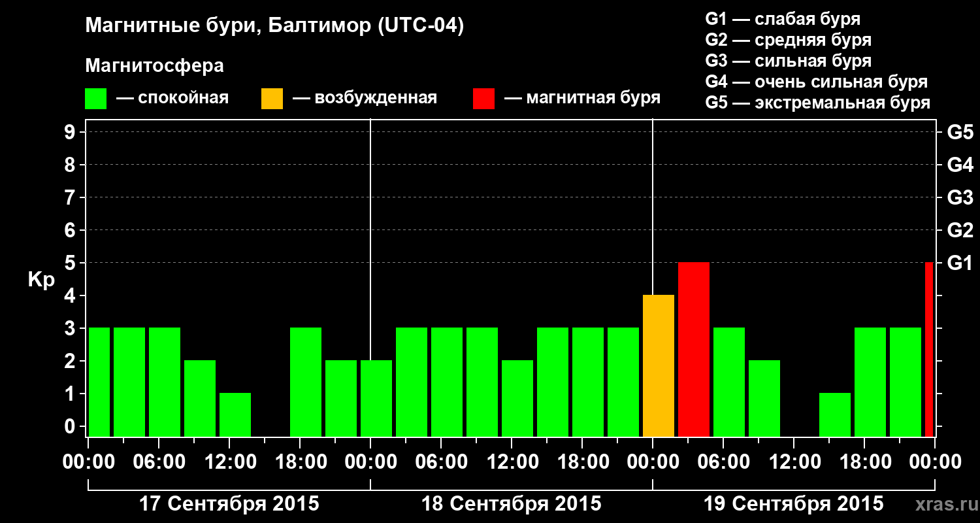Click the 'Магнитосфера' heading
This screenshot has width=980, height=523.
[155, 66]
